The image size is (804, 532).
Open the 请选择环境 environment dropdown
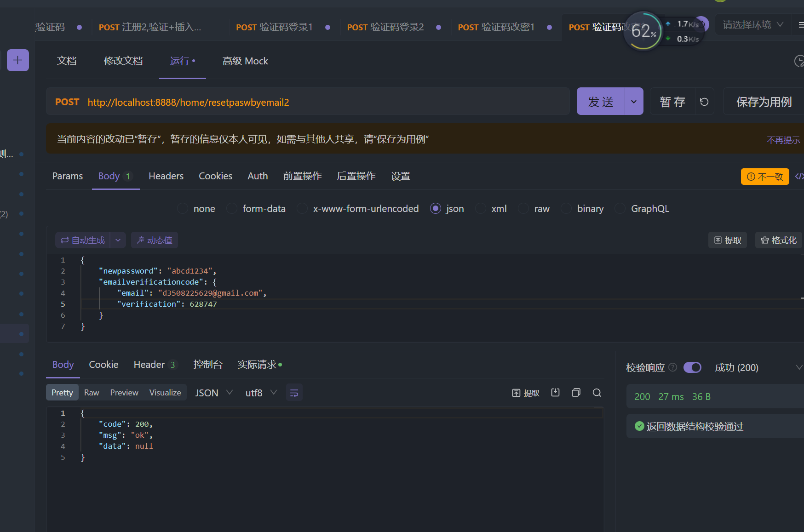[x=753, y=25]
